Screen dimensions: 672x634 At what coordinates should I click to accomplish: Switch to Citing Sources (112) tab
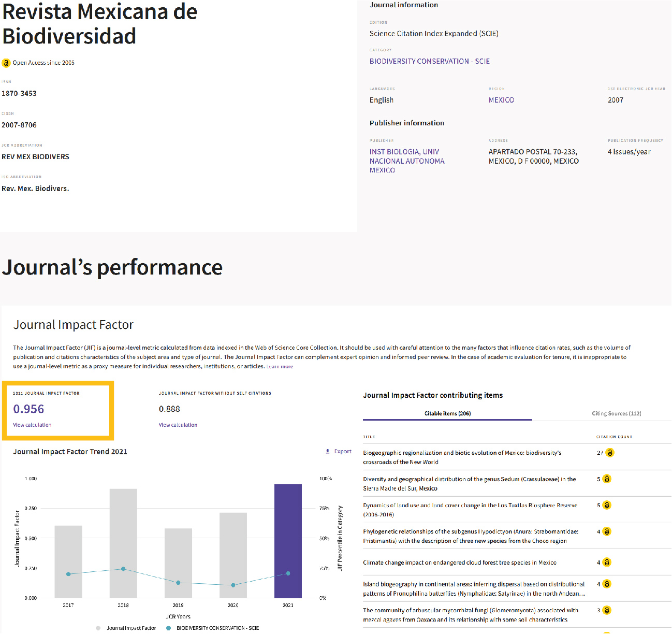tap(616, 413)
